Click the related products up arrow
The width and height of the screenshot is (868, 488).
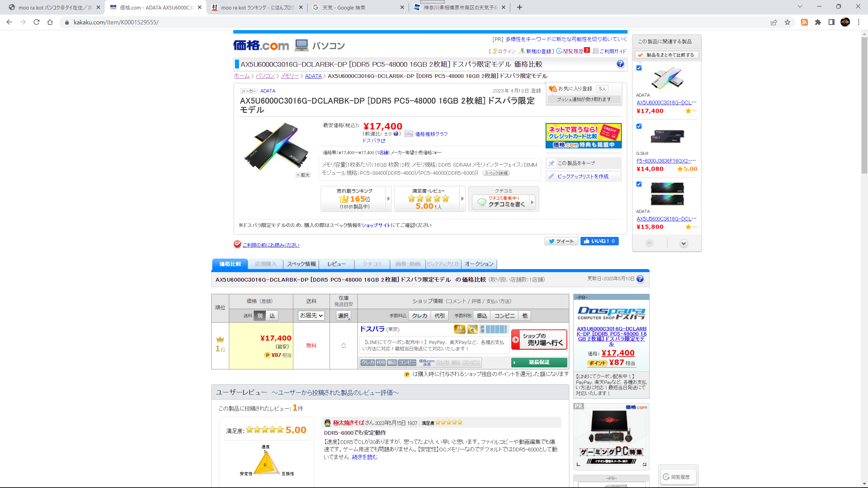pos(649,243)
